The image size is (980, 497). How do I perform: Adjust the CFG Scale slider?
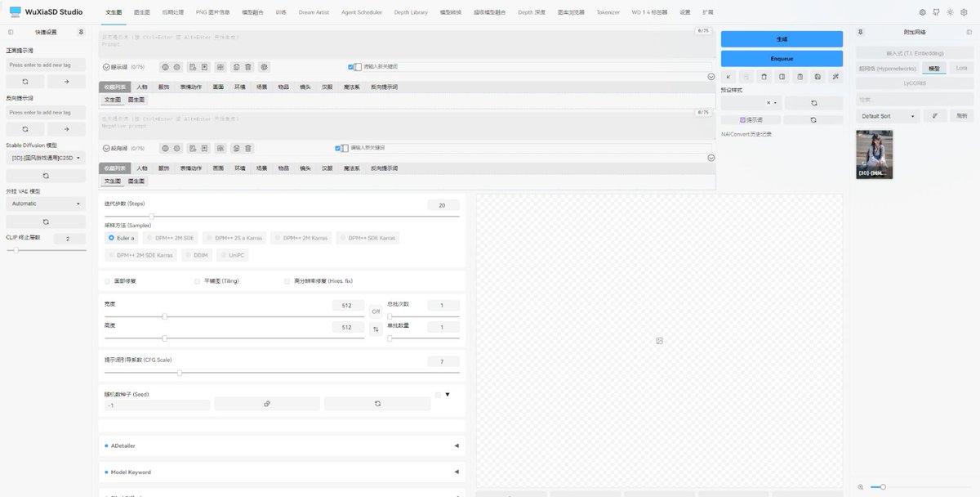pyautogui.click(x=282, y=373)
